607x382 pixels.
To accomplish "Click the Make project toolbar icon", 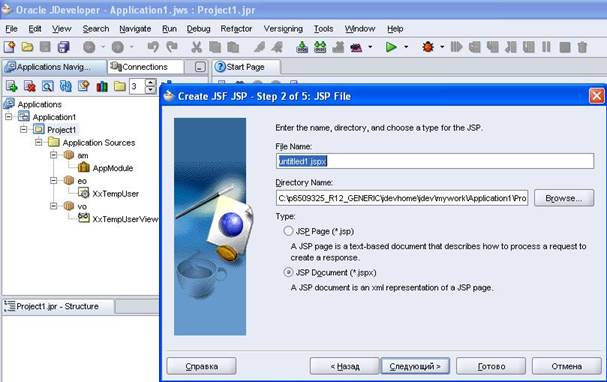I will click(302, 47).
